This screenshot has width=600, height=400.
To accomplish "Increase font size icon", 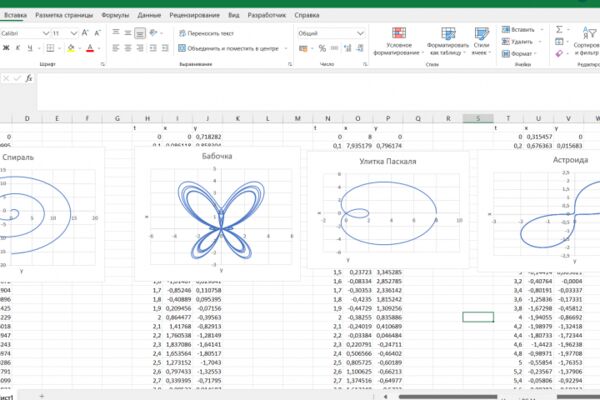I will click(85, 33).
